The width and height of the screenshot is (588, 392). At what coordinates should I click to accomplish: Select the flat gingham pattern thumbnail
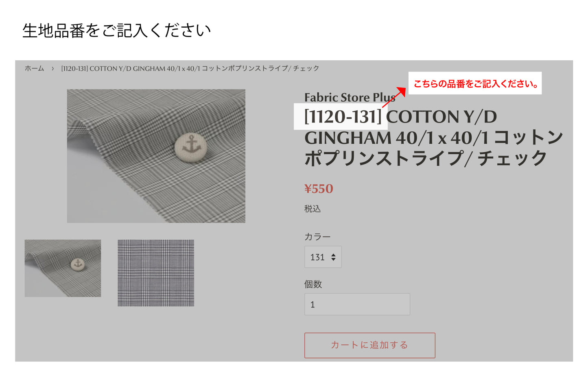(156, 273)
